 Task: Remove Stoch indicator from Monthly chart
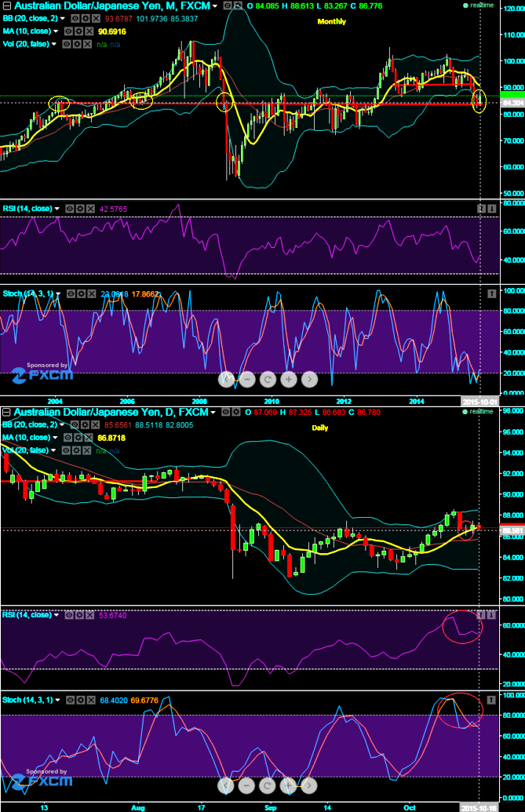[x=92, y=293]
